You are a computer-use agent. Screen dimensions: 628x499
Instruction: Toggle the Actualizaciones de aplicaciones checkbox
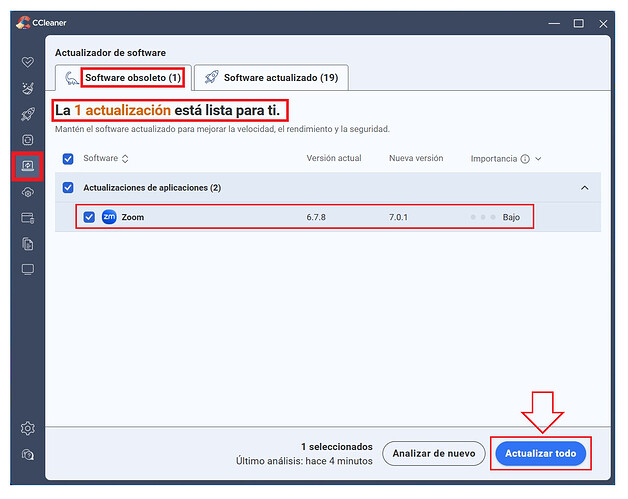point(68,187)
